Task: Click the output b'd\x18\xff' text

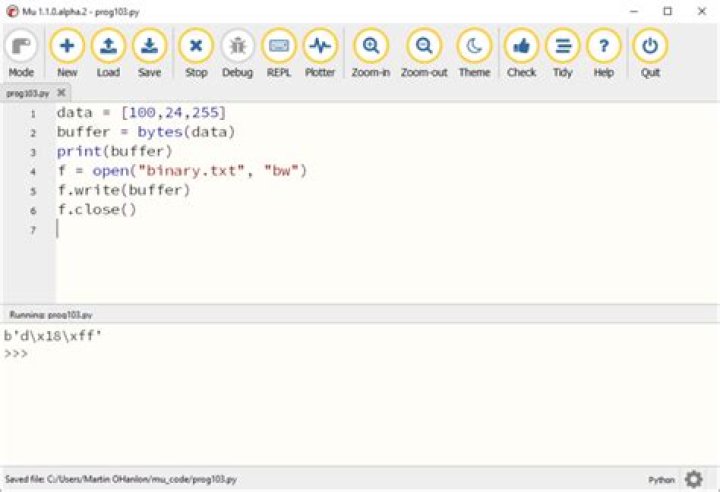Action: pyautogui.click(x=53, y=336)
